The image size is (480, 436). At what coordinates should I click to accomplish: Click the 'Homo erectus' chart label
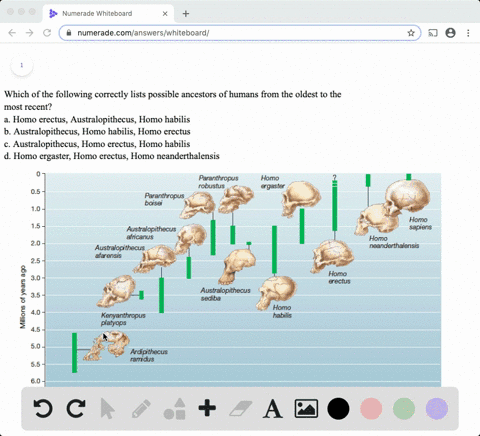[339, 277]
